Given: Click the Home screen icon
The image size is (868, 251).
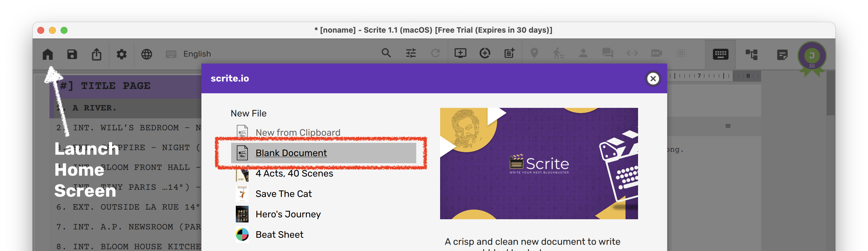Looking at the screenshot, I should (x=47, y=54).
